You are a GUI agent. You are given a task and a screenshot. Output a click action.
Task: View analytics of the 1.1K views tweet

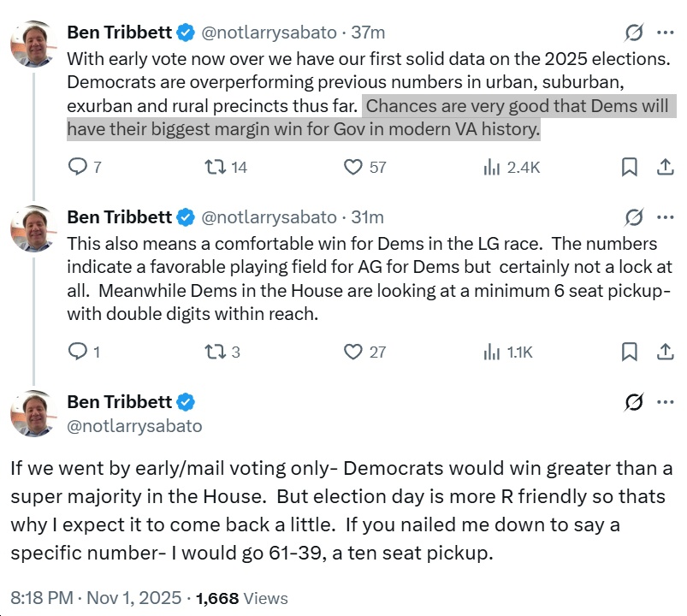click(x=492, y=352)
